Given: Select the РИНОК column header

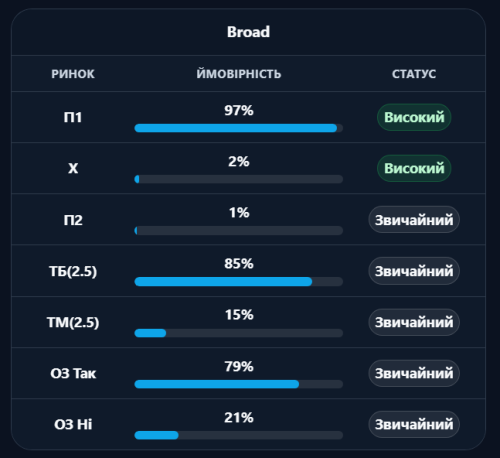Looking at the screenshot, I should pyautogui.click(x=73, y=74).
